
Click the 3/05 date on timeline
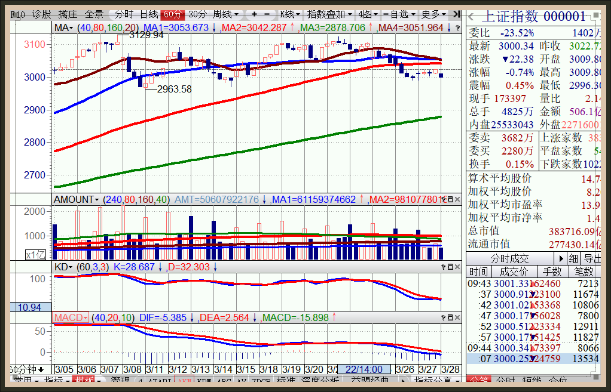tap(65, 369)
